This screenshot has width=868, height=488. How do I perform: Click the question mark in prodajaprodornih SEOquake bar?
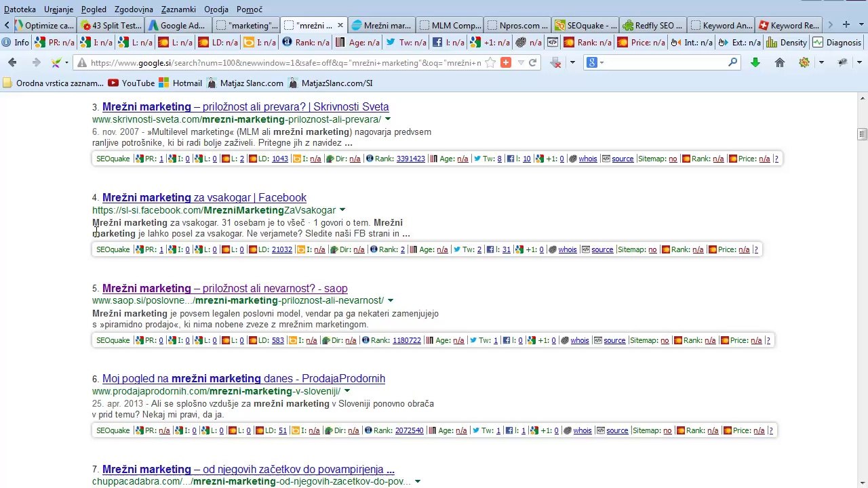point(771,430)
